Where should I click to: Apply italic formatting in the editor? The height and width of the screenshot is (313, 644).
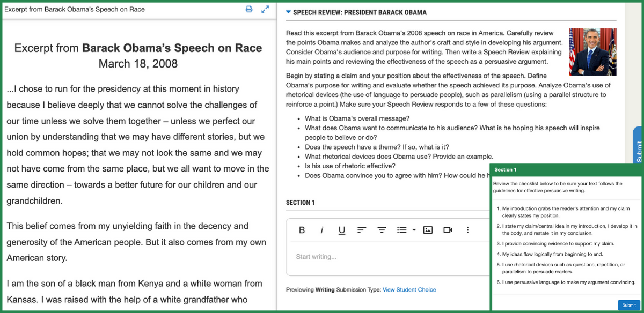[322, 230]
